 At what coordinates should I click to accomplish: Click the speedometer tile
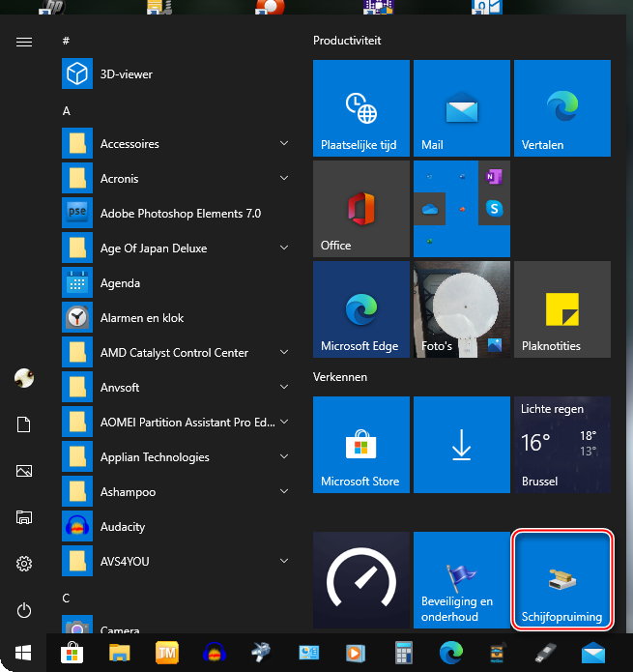pyautogui.click(x=360, y=580)
